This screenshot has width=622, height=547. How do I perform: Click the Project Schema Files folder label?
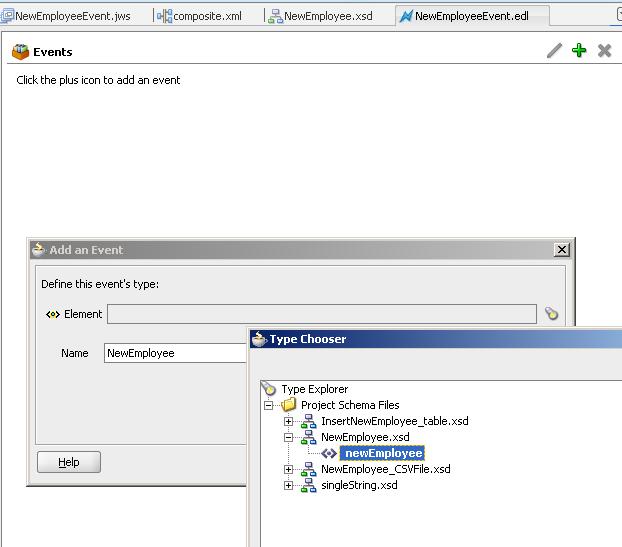click(350, 405)
